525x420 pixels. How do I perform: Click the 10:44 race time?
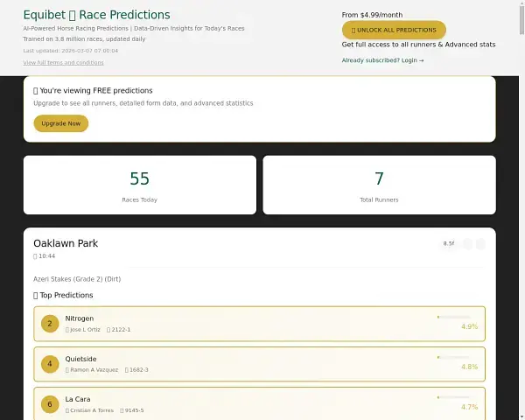(x=45, y=256)
